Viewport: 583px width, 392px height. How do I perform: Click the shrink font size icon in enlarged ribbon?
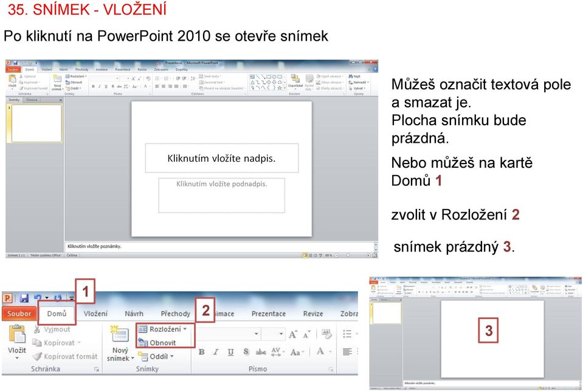point(307,334)
